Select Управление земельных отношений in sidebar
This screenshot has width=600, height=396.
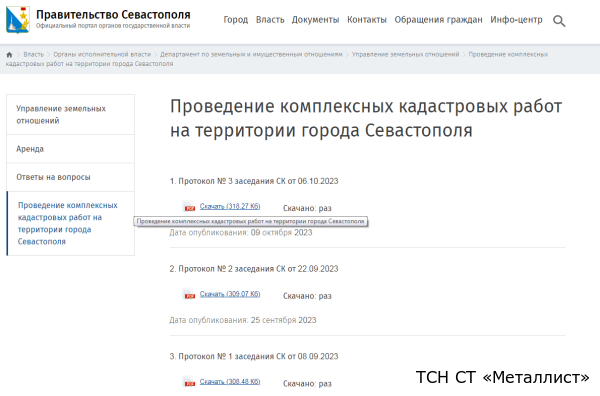click(x=70, y=114)
